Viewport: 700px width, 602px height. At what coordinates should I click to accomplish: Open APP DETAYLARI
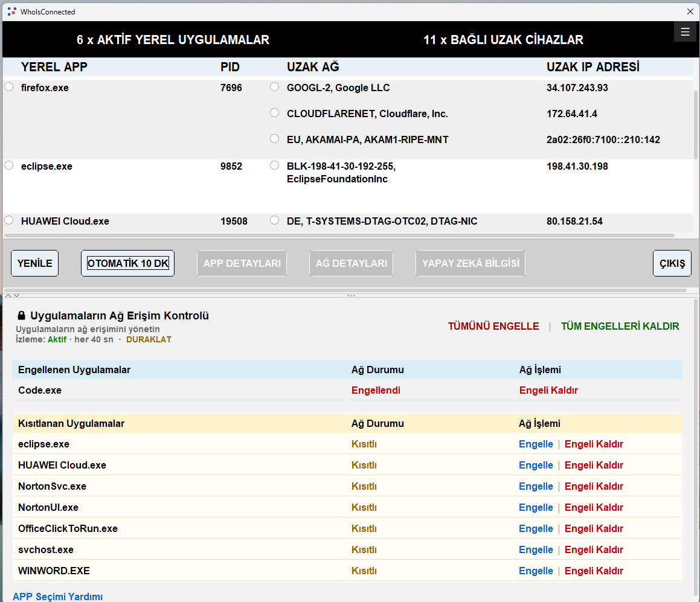pos(242,263)
